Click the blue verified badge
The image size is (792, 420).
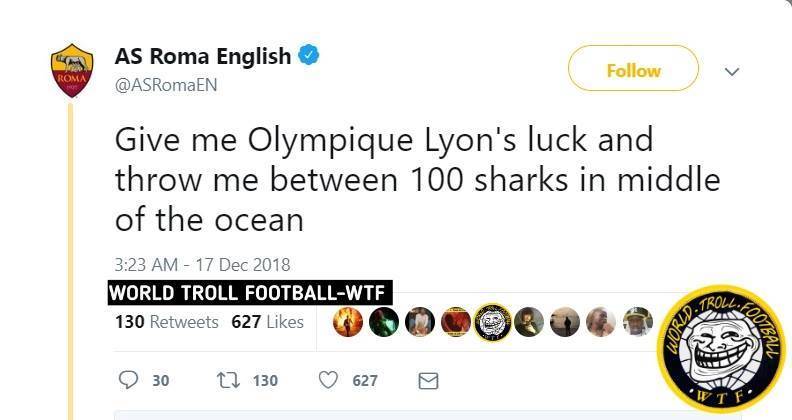click(310, 56)
